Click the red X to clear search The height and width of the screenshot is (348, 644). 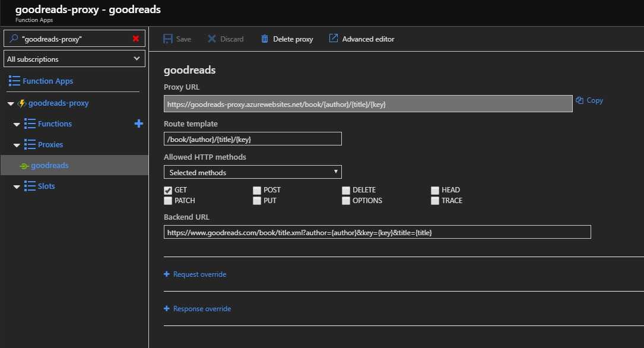136,39
